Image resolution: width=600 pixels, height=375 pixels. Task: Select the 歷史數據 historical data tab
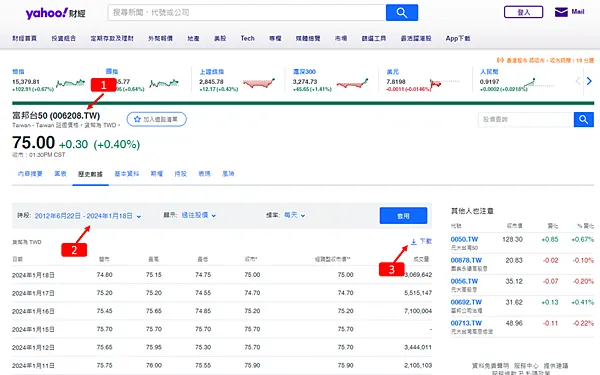tap(90, 174)
